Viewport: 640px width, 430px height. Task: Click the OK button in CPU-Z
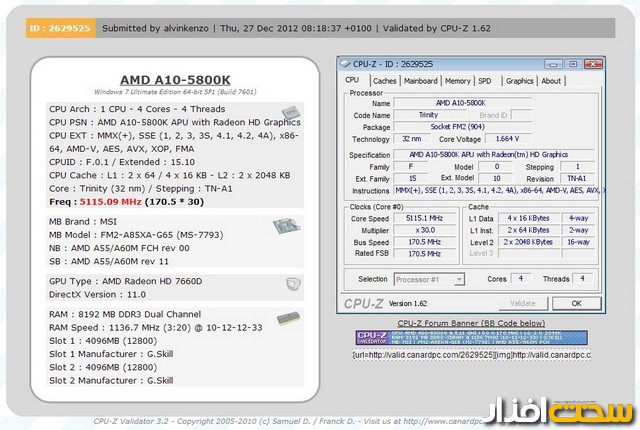click(x=576, y=303)
